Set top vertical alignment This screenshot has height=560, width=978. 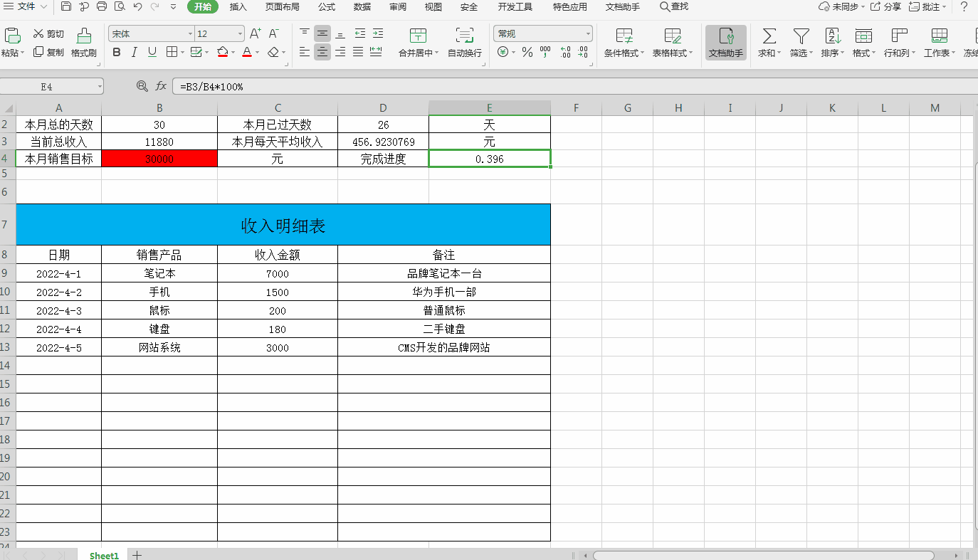click(x=305, y=33)
